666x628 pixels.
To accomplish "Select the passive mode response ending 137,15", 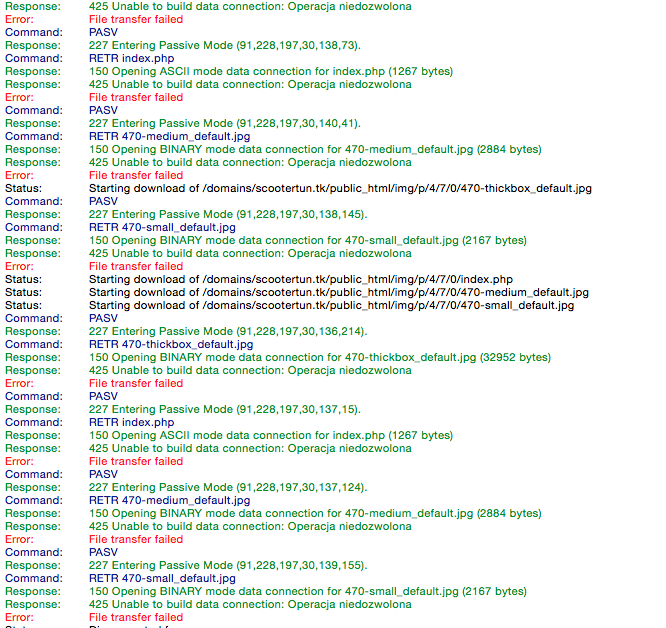I will coord(224,409).
